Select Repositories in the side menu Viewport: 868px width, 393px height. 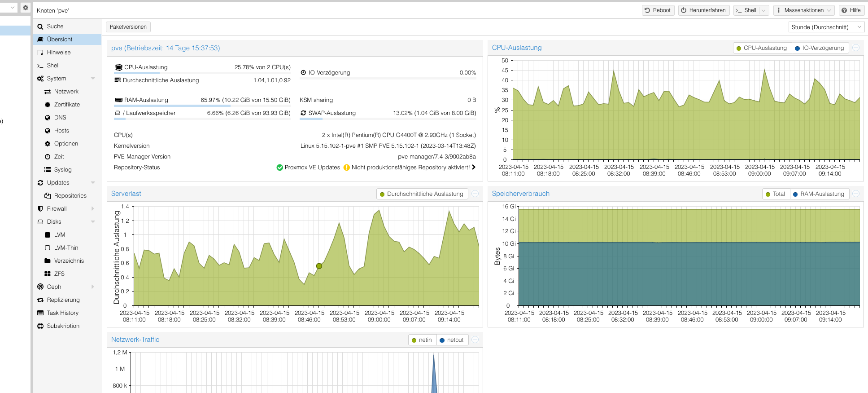coord(67,196)
